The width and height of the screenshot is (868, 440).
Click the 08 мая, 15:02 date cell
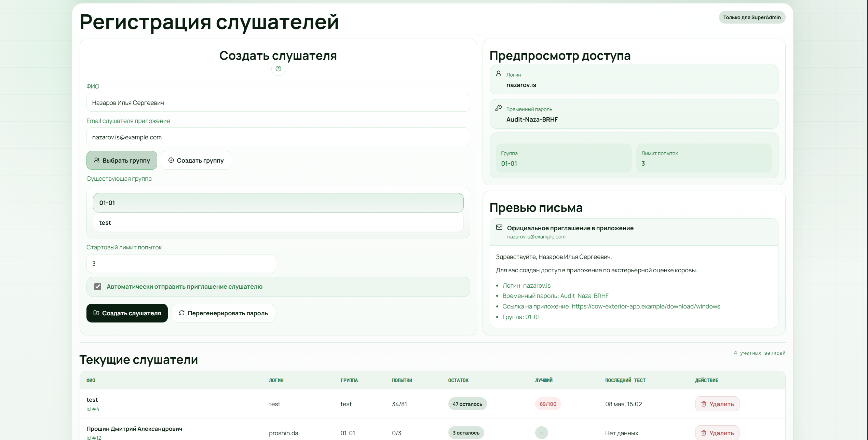[x=624, y=404]
